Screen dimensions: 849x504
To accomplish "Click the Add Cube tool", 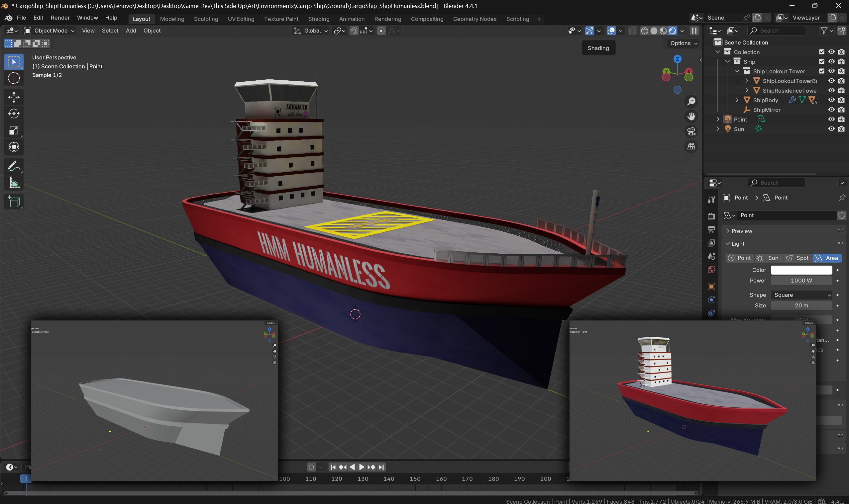I will [14, 202].
